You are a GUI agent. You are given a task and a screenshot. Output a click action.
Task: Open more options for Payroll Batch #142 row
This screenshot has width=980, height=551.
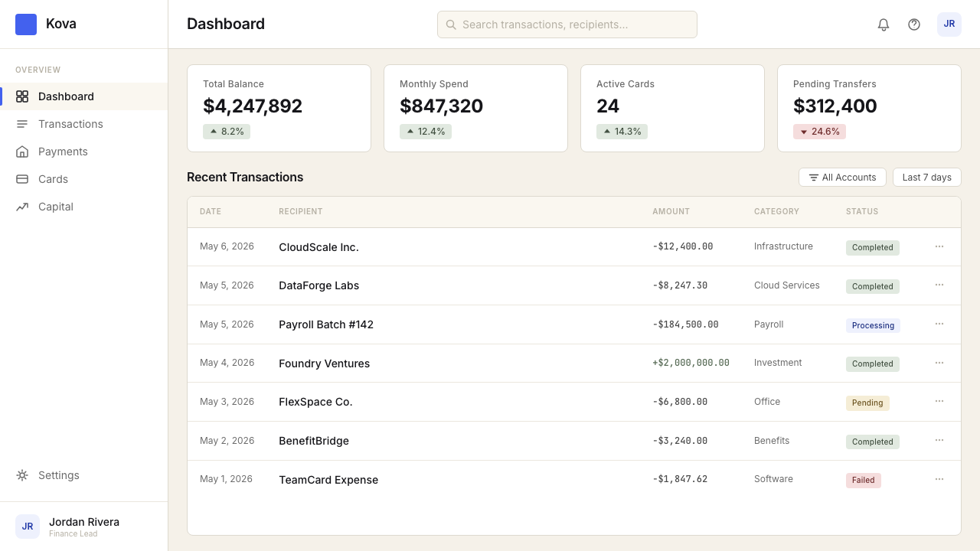point(939,324)
